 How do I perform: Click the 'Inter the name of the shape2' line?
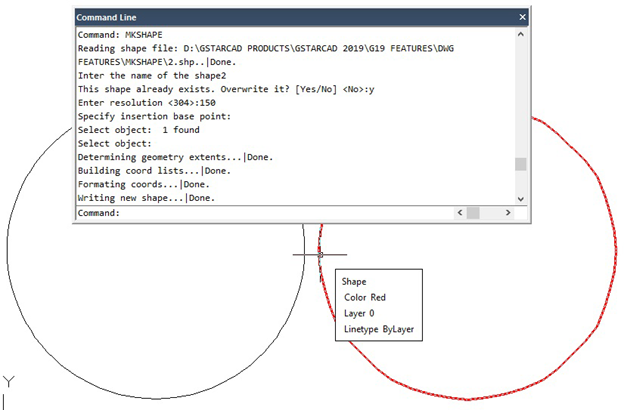click(152, 76)
